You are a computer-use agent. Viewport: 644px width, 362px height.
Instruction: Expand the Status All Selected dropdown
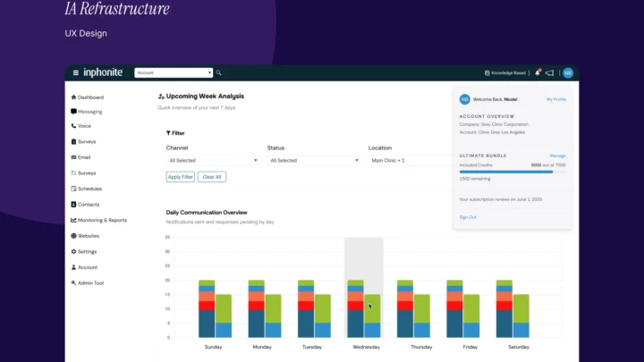click(313, 161)
